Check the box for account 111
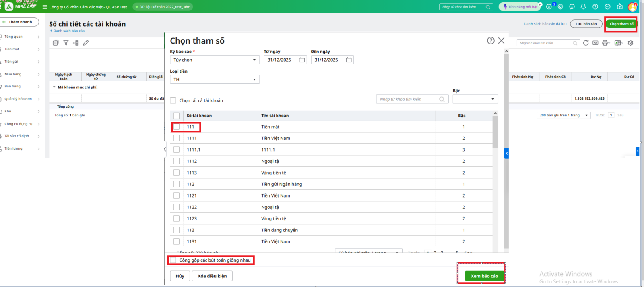This screenshot has width=644, height=287. tap(177, 127)
